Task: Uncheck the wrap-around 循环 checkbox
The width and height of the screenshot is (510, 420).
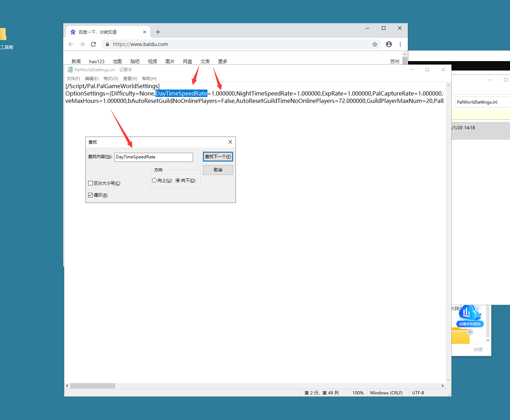Action: [91, 195]
